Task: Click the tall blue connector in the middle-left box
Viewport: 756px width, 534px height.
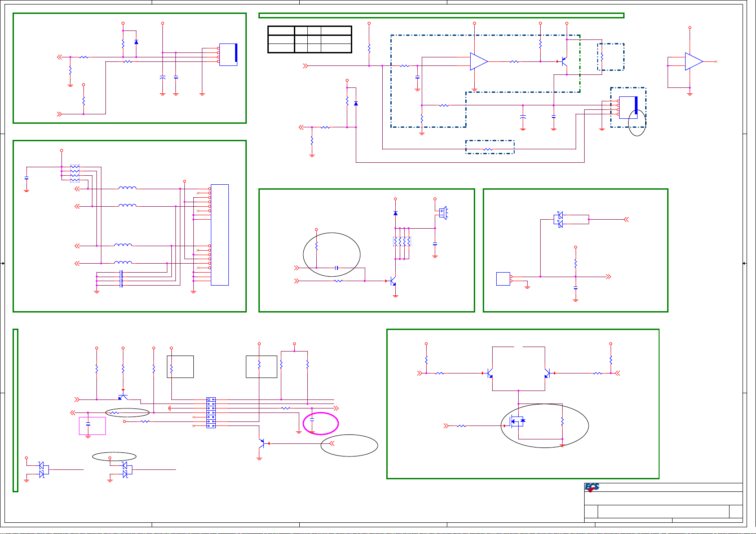Action: click(x=220, y=234)
